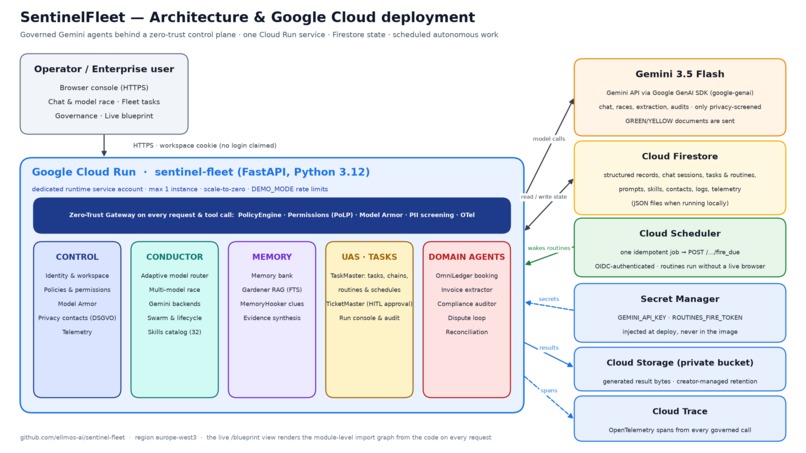
Task: Click 'region europe-west3' in footer
Action: pyautogui.click(x=166, y=438)
